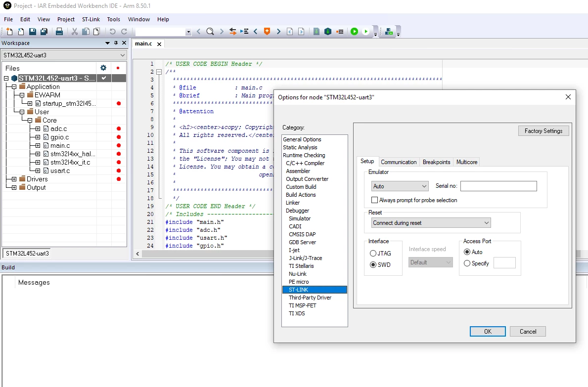
Task: Expand the adc.c file node
Action: [38, 129]
